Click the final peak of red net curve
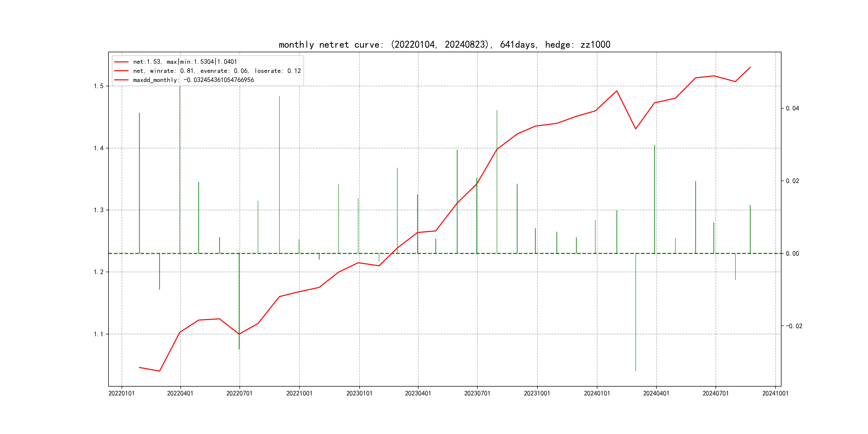Screen dimensions: 868x434 coord(750,67)
